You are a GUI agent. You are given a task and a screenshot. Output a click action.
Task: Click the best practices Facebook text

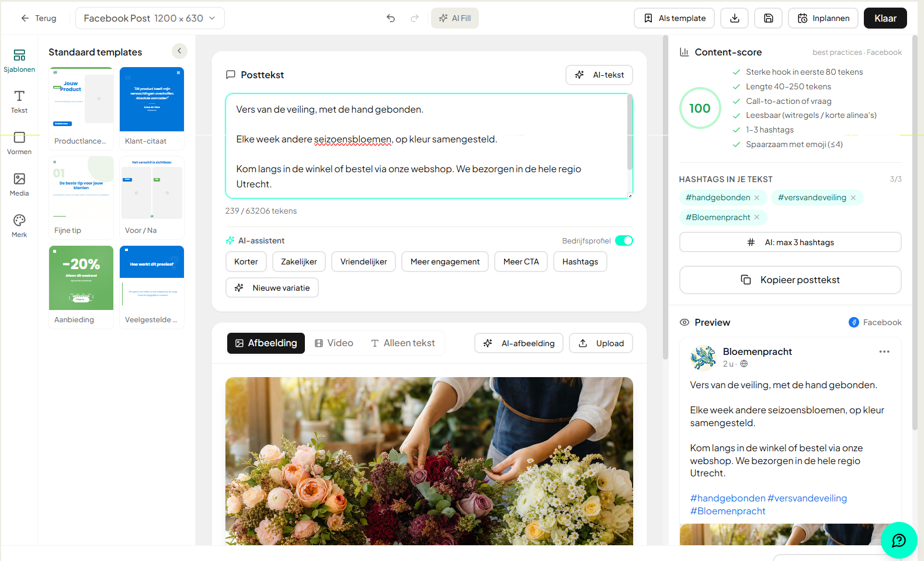coord(857,53)
